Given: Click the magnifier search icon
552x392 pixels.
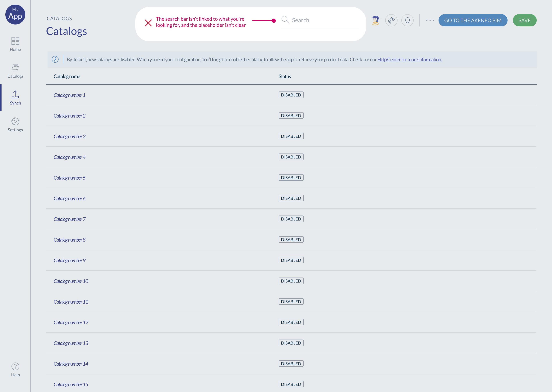Looking at the screenshot, I should click(x=285, y=20).
